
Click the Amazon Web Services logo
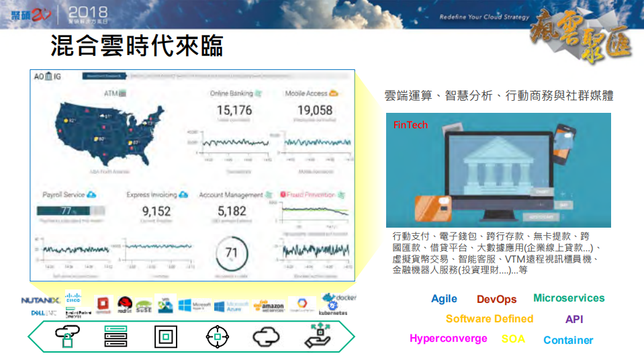(x=269, y=306)
